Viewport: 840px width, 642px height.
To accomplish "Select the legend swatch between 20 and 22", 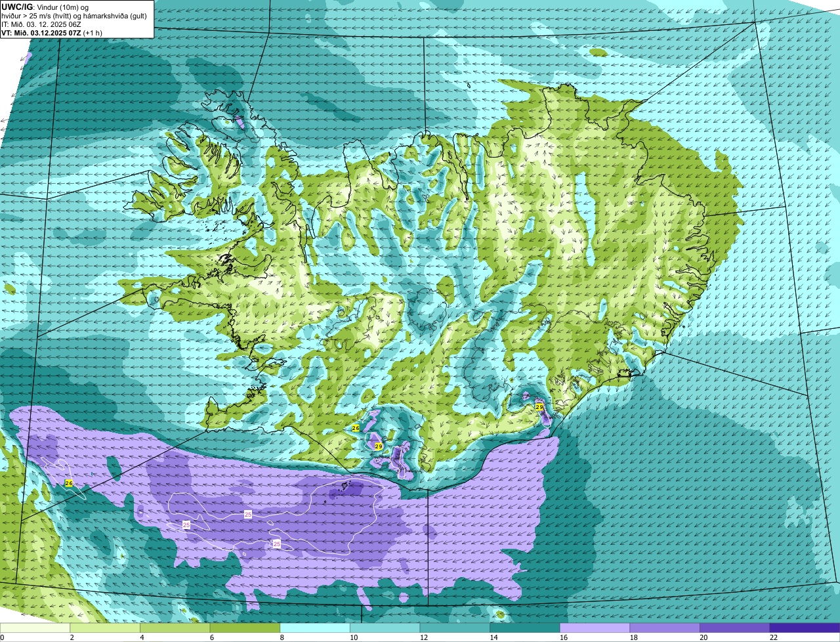I will click(x=735, y=628).
